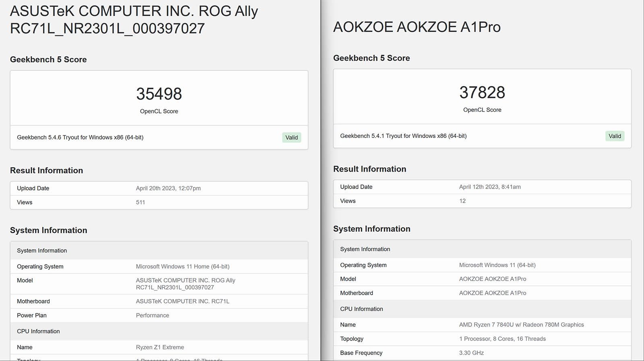
Task: Click the right 'Geekbench 5 Score' heading
Action: point(372,58)
